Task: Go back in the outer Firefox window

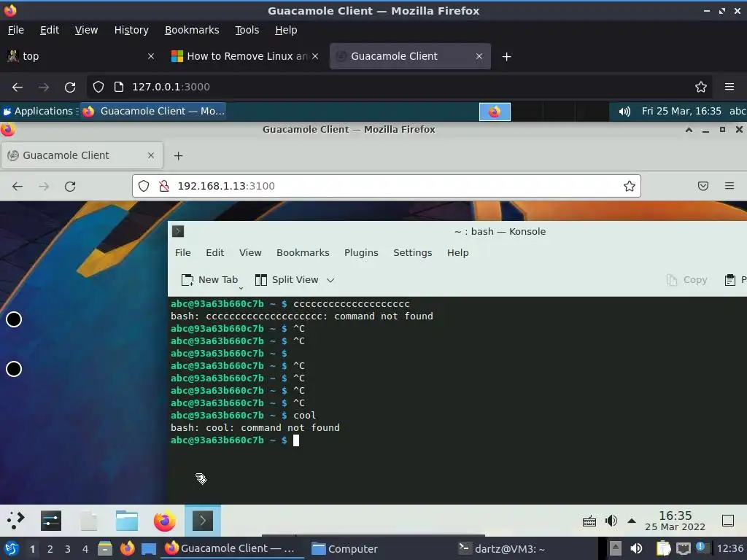Action: coord(18,87)
